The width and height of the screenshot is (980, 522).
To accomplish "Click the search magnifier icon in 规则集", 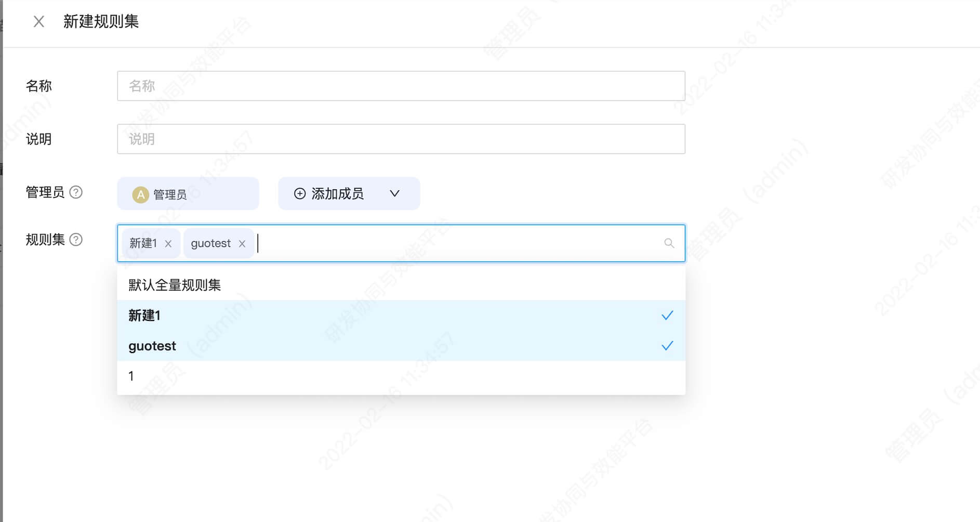I will pos(669,243).
